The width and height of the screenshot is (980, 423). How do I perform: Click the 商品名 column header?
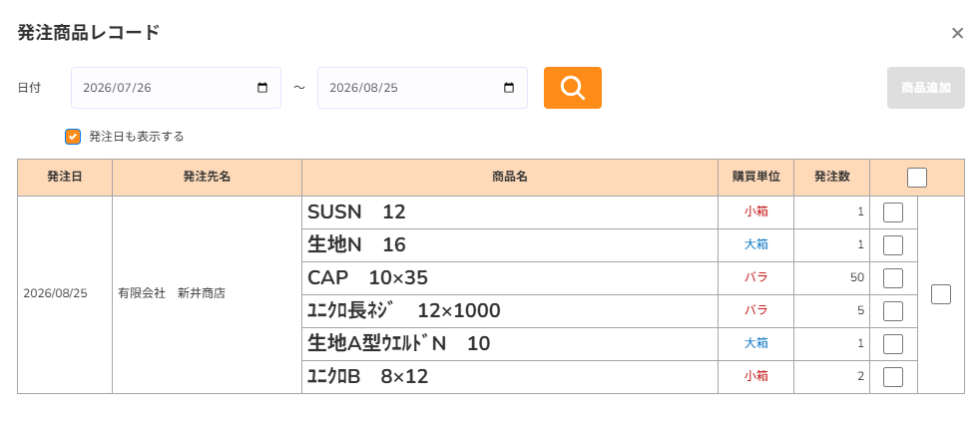[x=510, y=178]
